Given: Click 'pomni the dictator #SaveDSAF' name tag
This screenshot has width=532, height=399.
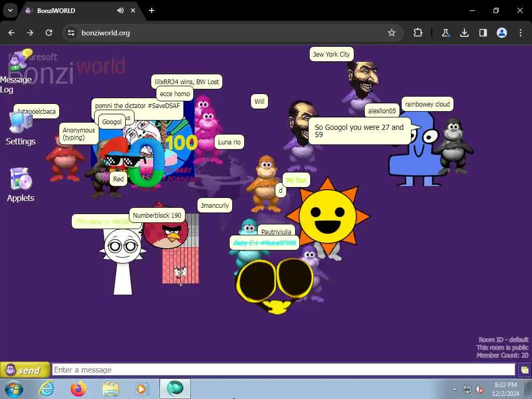Looking at the screenshot, I should coord(137,105).
